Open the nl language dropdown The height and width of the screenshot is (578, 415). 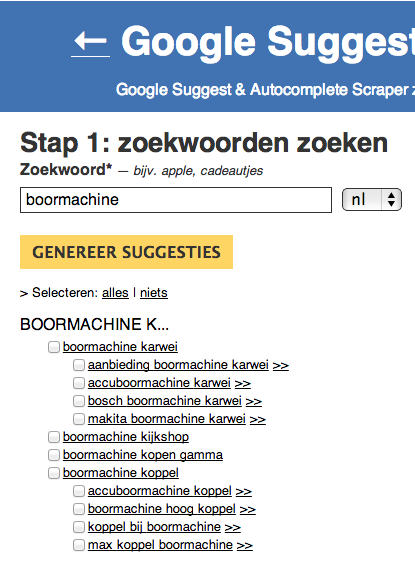[372, 200]
